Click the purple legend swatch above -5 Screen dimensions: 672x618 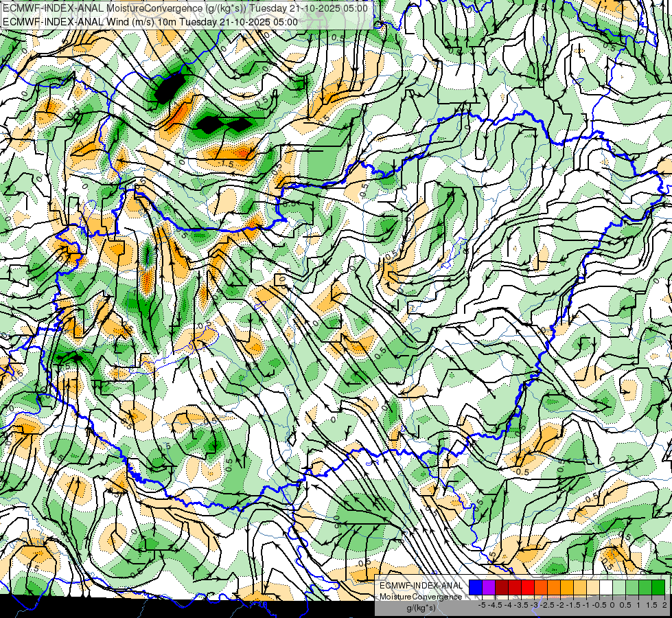(x=489, y=588)
